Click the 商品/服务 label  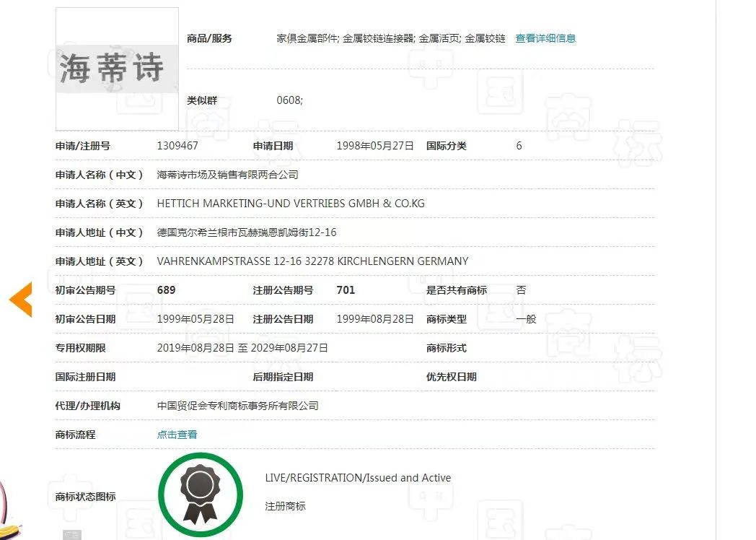coord(209,38)
